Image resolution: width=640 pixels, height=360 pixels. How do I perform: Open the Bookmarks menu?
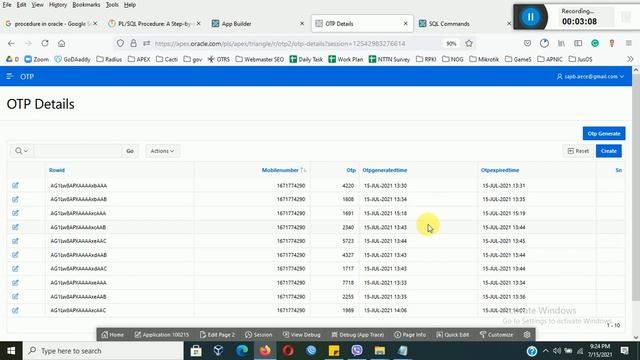(86, 5)
